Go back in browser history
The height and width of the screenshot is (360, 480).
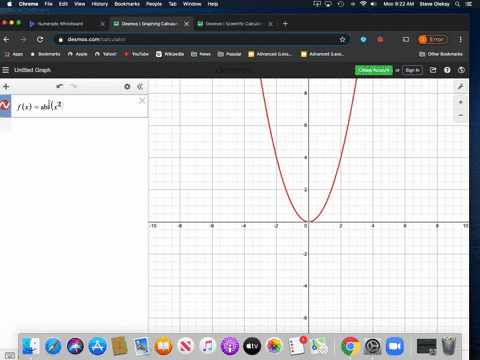(x=6, y=39)
